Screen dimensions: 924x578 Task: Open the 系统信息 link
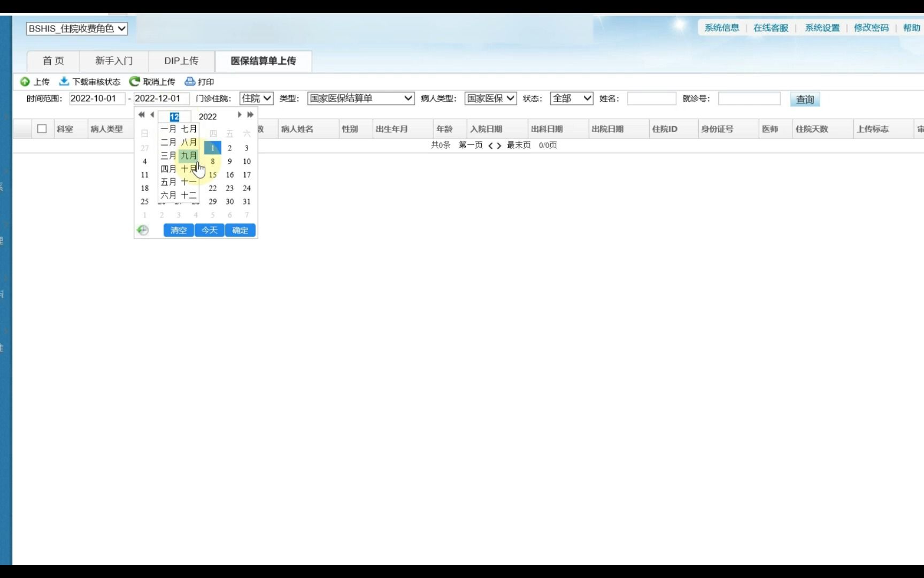721,28
